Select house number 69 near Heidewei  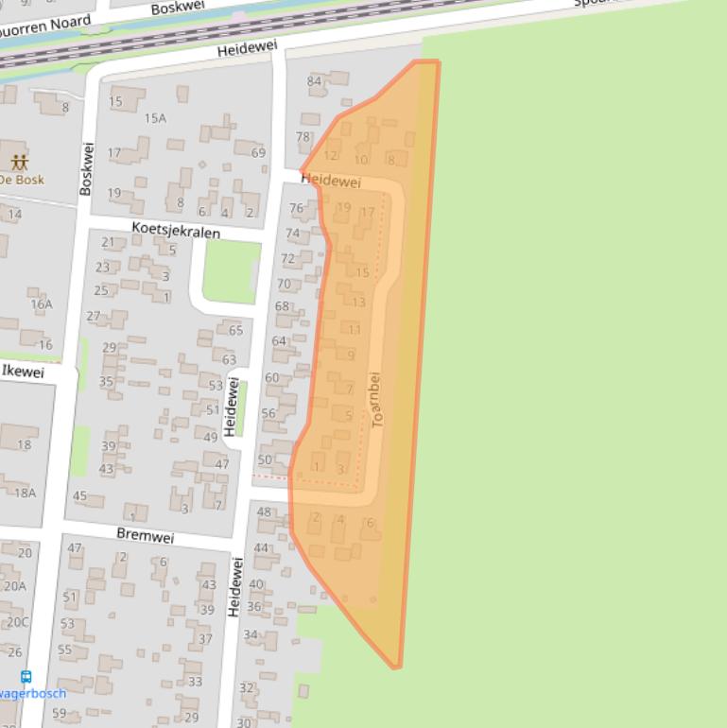pyautogui.click(x=258, y=152)
